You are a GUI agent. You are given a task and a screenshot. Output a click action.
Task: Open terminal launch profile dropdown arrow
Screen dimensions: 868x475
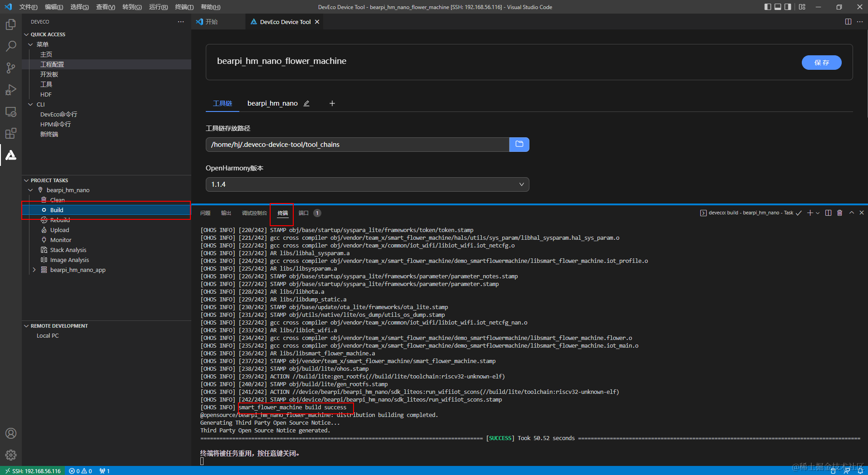tap(818, 213)
